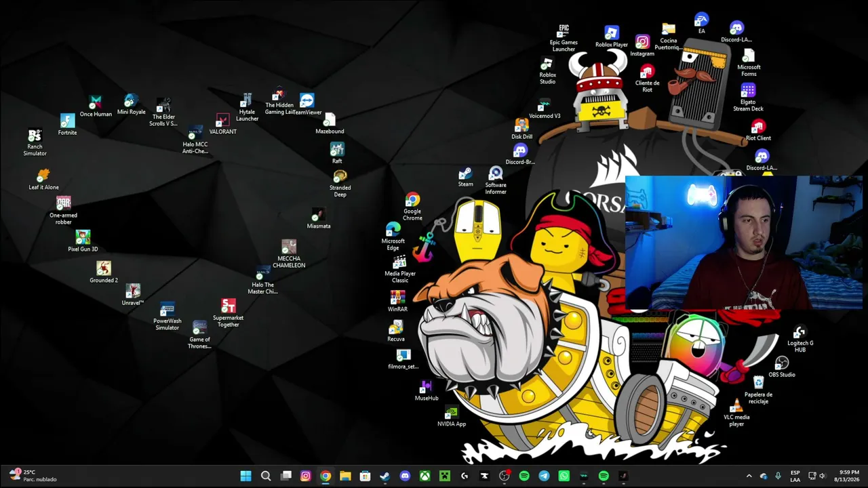Image resolution: width=868 pixels, height=488 pixels.
Task: Switch to Telegram on the taskbar
Action: pos(544,476)
